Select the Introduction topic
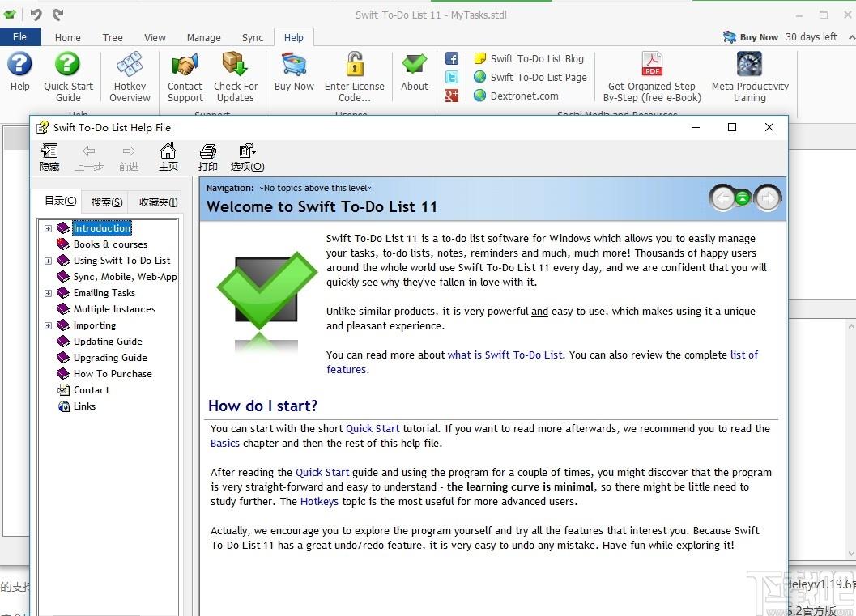 tap(102, 228)
